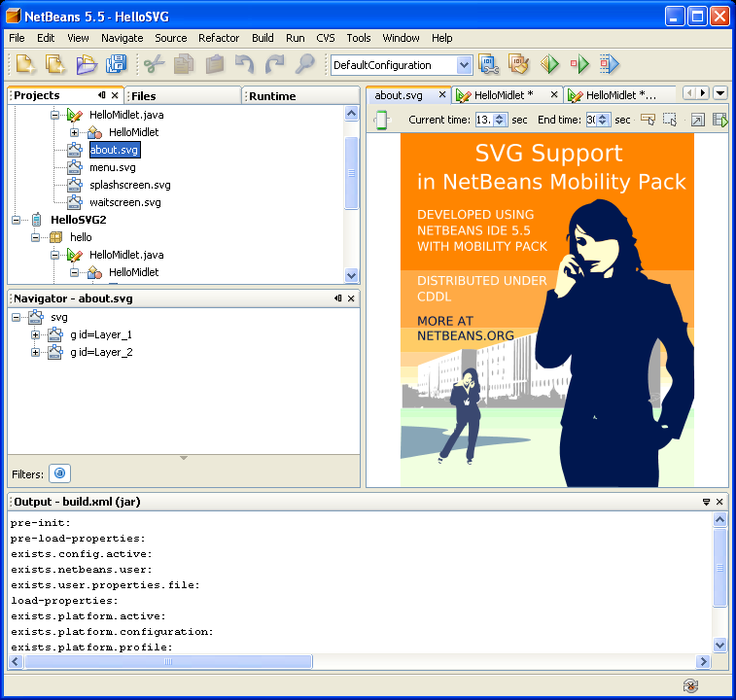The image size is (736, 700).
Task: Open the editor document list dropdown
Action: pos(720,93)
